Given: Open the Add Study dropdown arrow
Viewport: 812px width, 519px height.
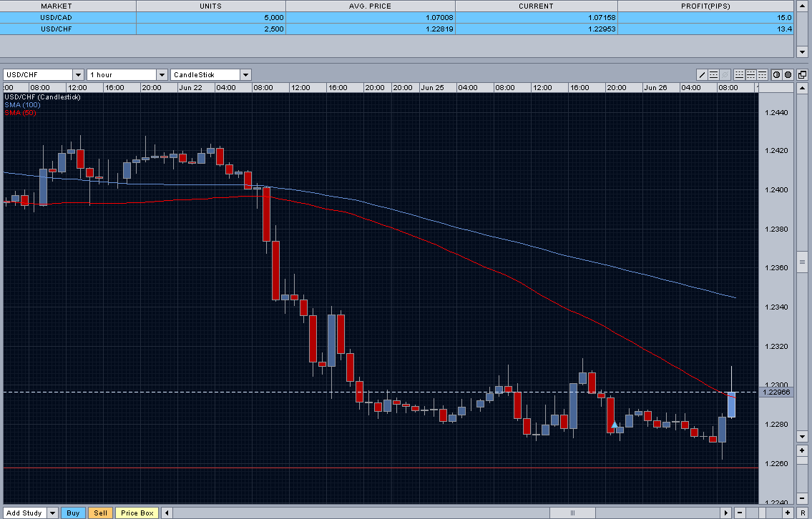Looking at the screenshot, I should [52, 513].
